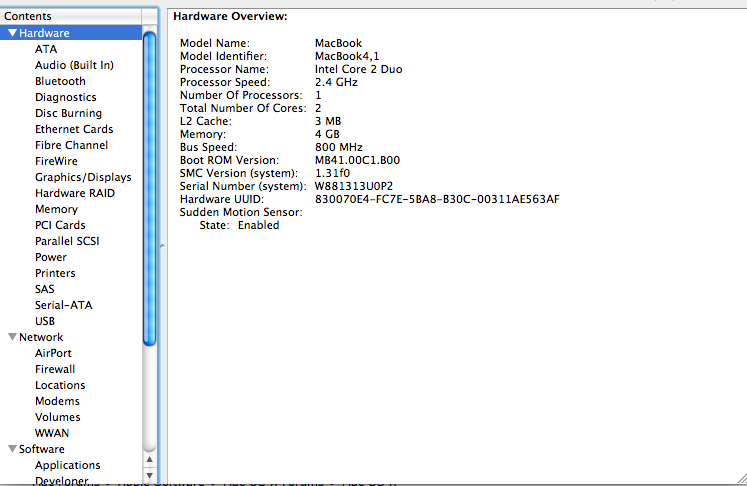
Task: Select Hardware RAID entry
Action: tap(75, 193)
